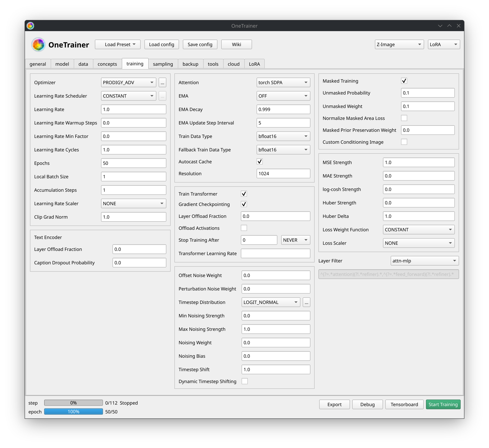The width and height of the screenshot is (489, 448).
Task: Open the Optimizer dropdown showing PRODIGY_ADV
Action: (128, 82)
